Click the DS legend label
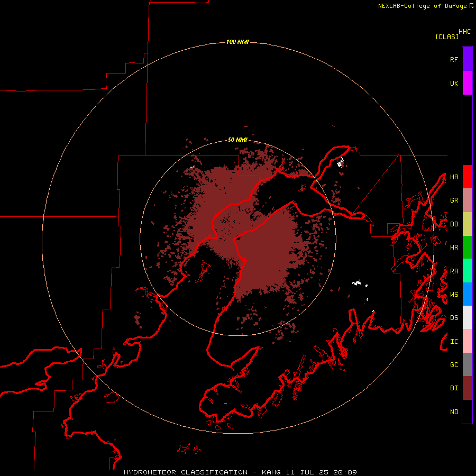Image resolution: width=476 pixels, height=476 pixels. [454, 318]
